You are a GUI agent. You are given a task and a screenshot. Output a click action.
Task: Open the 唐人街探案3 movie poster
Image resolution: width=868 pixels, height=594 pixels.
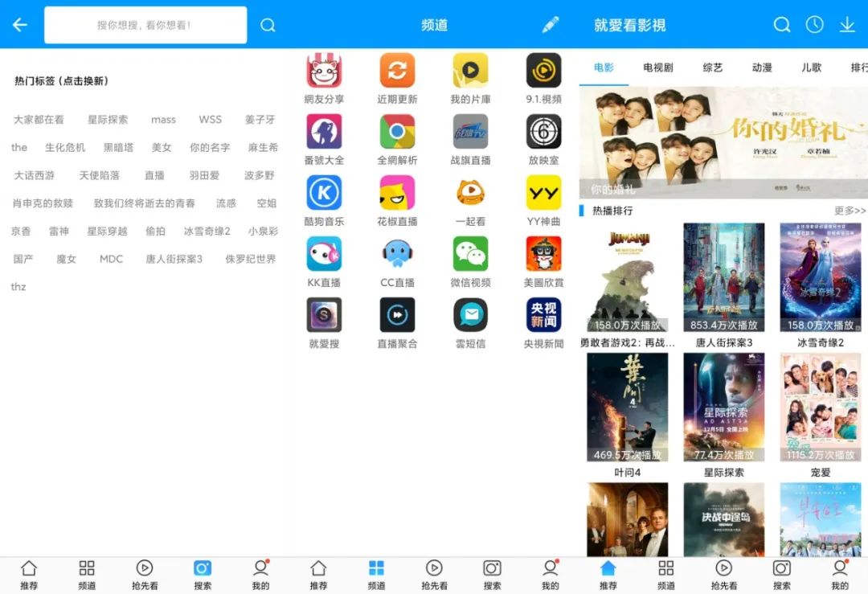coord(724,277)
